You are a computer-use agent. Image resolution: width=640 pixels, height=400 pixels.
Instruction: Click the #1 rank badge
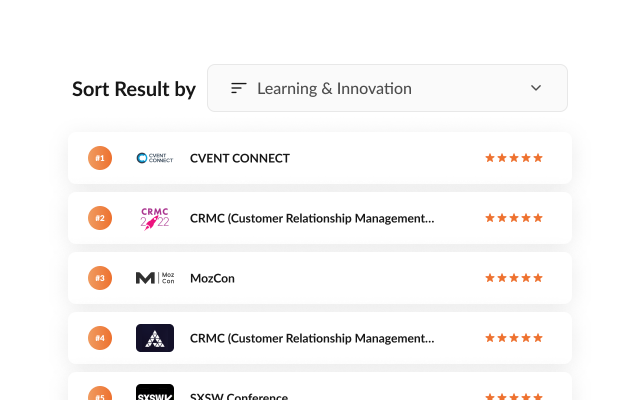pyautogui.click(x=100, y=158)
